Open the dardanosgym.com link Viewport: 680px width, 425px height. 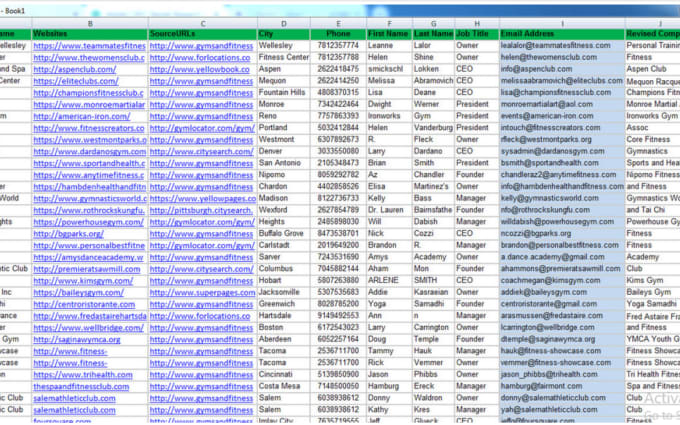(90, 151)
